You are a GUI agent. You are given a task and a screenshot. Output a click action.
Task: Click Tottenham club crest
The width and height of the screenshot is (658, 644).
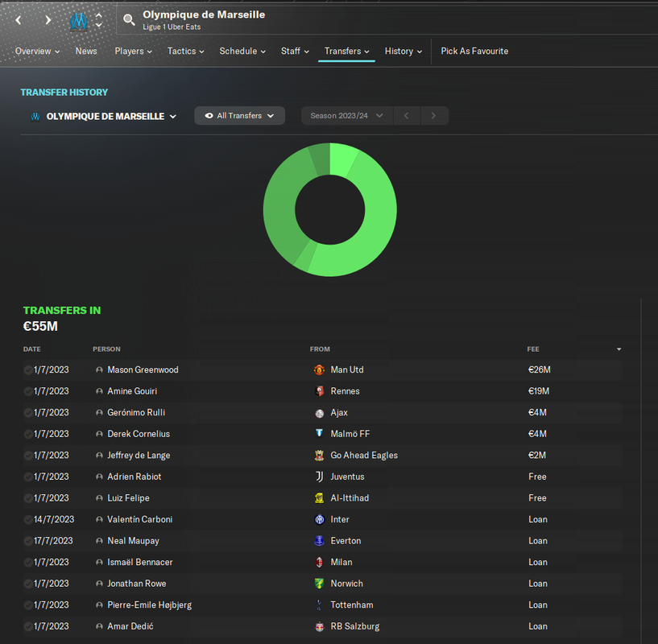pyautogui.click(x=320, y=605)
